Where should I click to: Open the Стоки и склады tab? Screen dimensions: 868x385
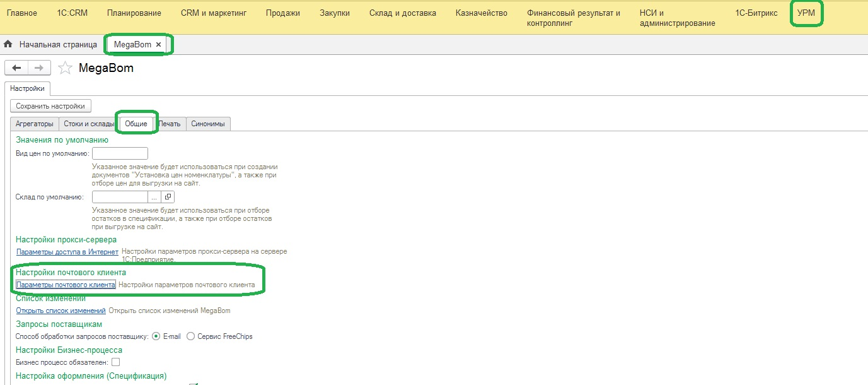pyautogui.click(x=89, y=124)
